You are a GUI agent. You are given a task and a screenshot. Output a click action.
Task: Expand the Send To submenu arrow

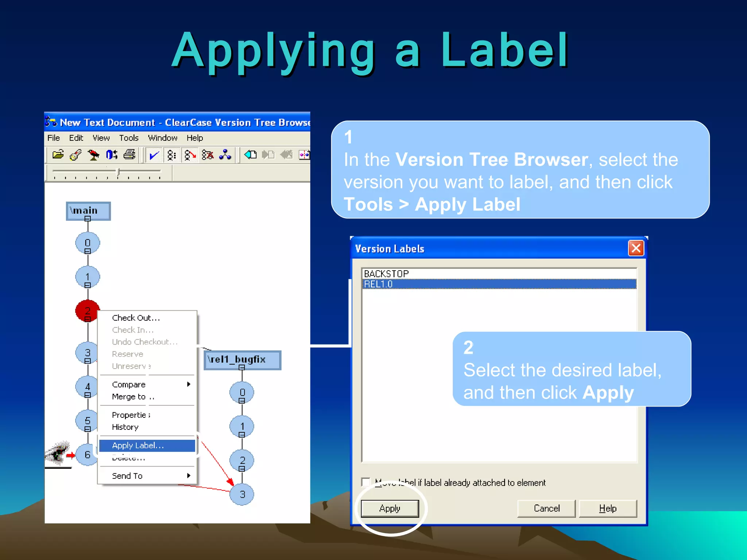[189, 475]
